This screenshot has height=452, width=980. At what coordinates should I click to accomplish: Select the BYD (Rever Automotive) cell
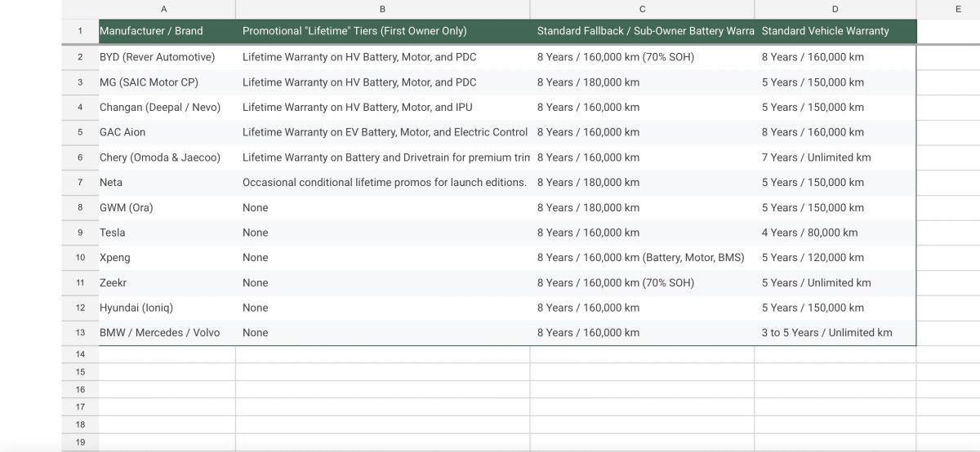click(x=167, y=57)
